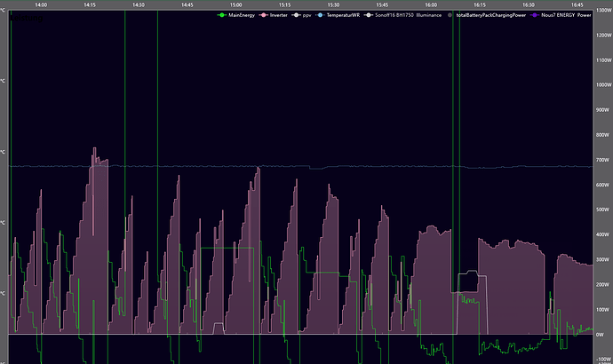The width and height of the screenshot is (613, 364).
Task: Click the 1200W power axis label
Action: (603, 36)
